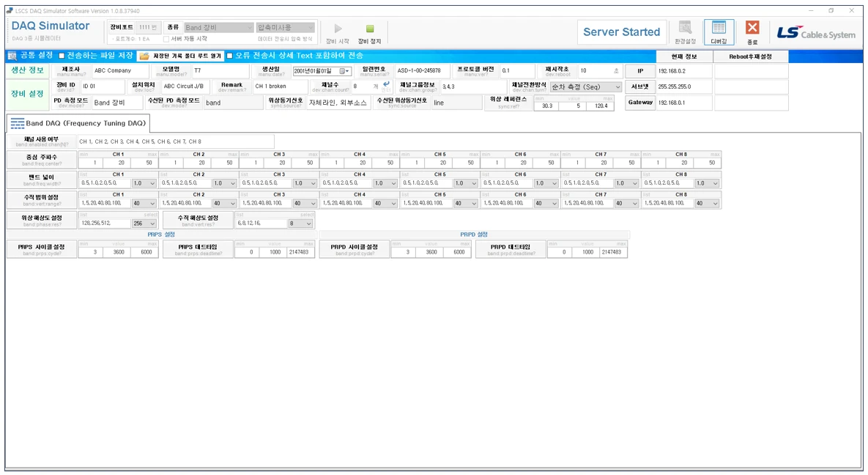This screenshot has width=868, height=475.
Task: Select the 장비 설정 section tab
Action: pyautogui.click(x=28, y=94)
